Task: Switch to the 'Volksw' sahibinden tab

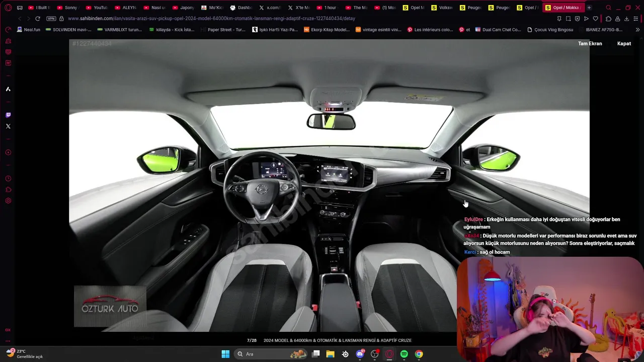Action: click(x=442, y=8)
